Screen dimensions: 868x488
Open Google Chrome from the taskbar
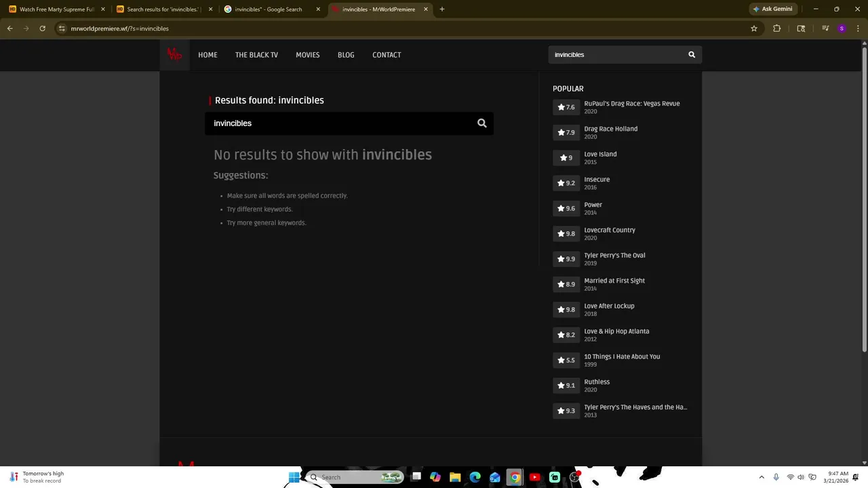pos(515,477)
